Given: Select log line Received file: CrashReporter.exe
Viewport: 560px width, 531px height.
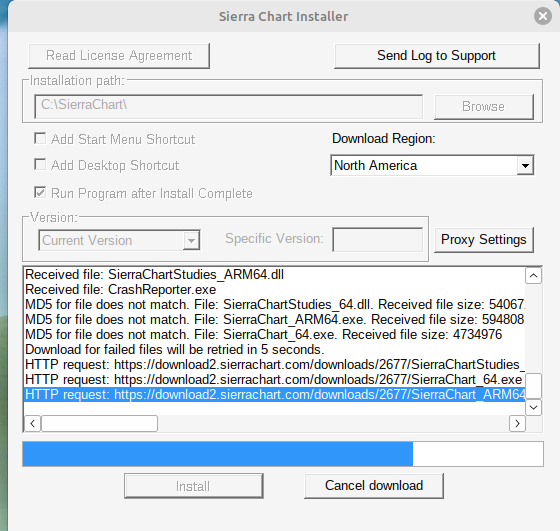Looking at the screenshot, I should coord(274,290).
